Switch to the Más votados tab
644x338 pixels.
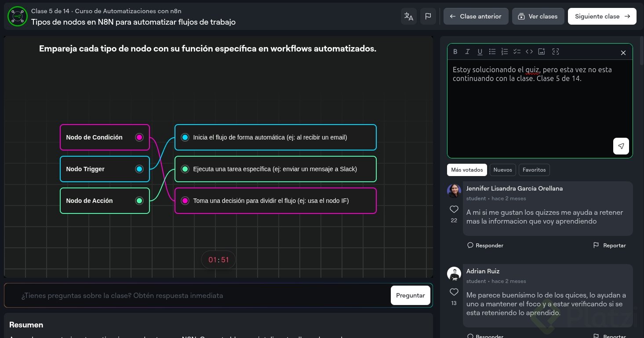coord(467,170)
